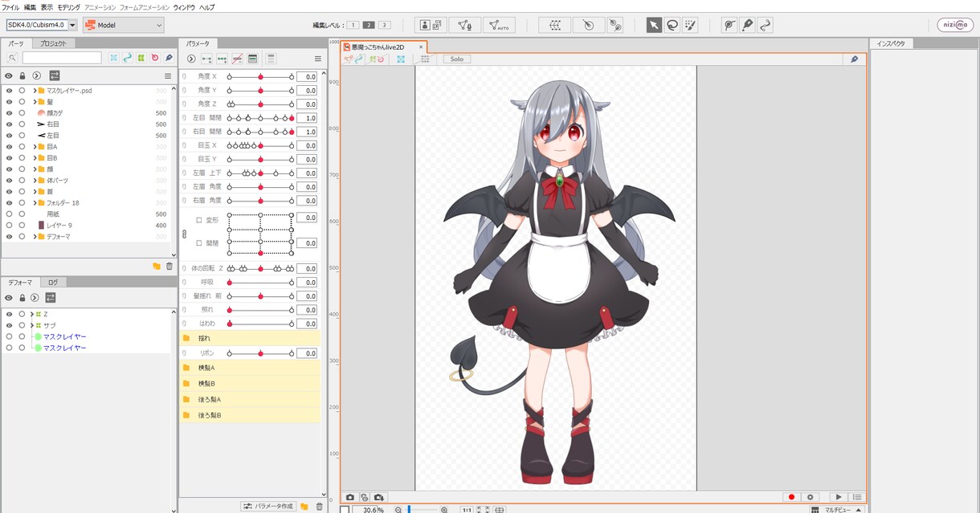
Task: Hide the 左目 layer
Action: tap(9, 136)
